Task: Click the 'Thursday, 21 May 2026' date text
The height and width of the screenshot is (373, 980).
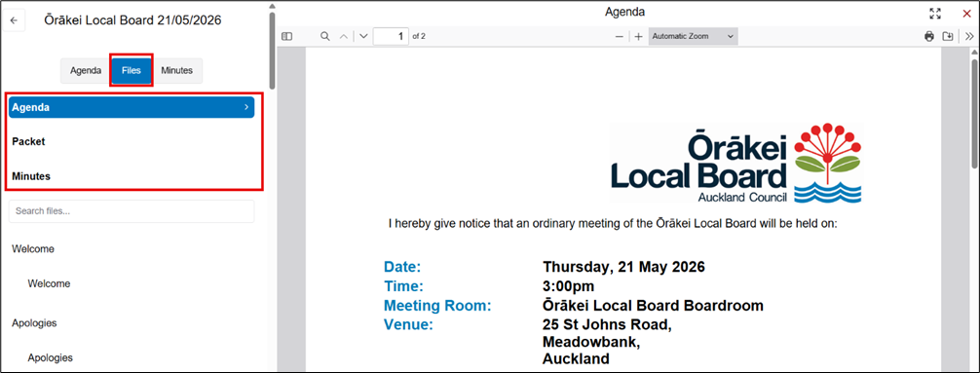Action: [x=623, y=267]
